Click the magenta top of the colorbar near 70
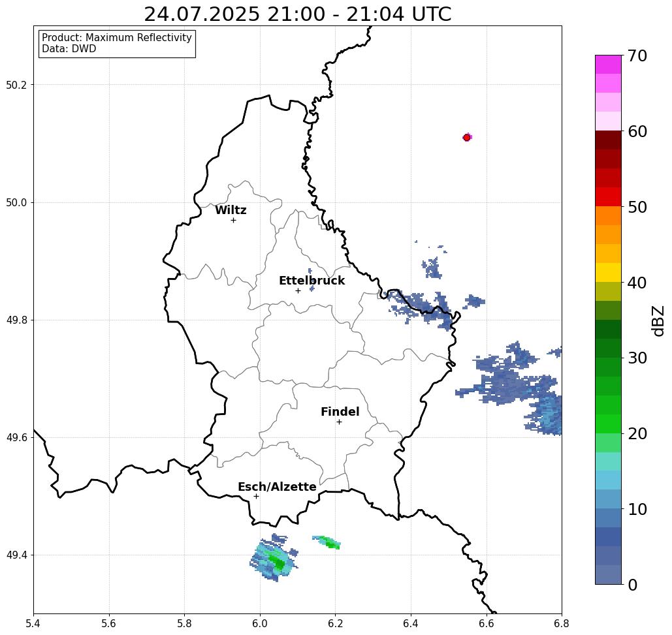 point(608,65)
